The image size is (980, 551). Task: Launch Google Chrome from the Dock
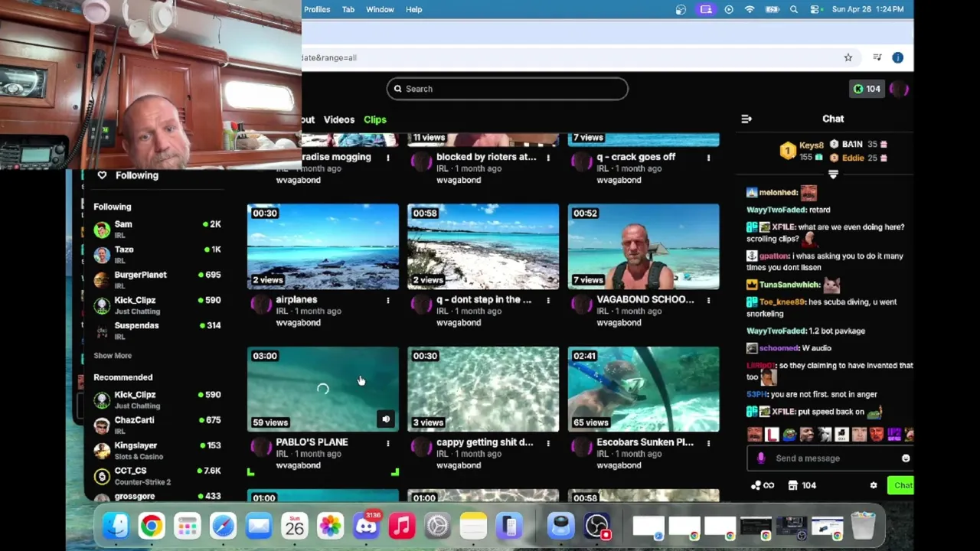point(152,526)
